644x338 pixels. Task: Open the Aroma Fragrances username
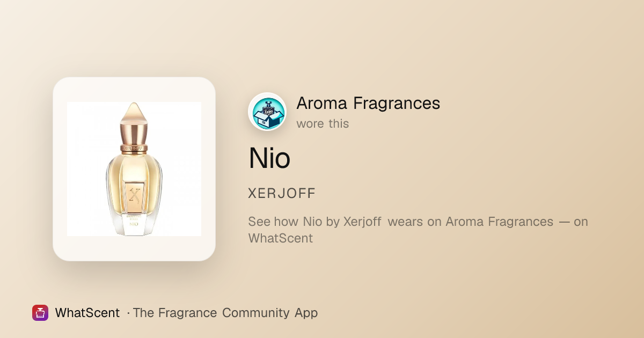point(368,103)
